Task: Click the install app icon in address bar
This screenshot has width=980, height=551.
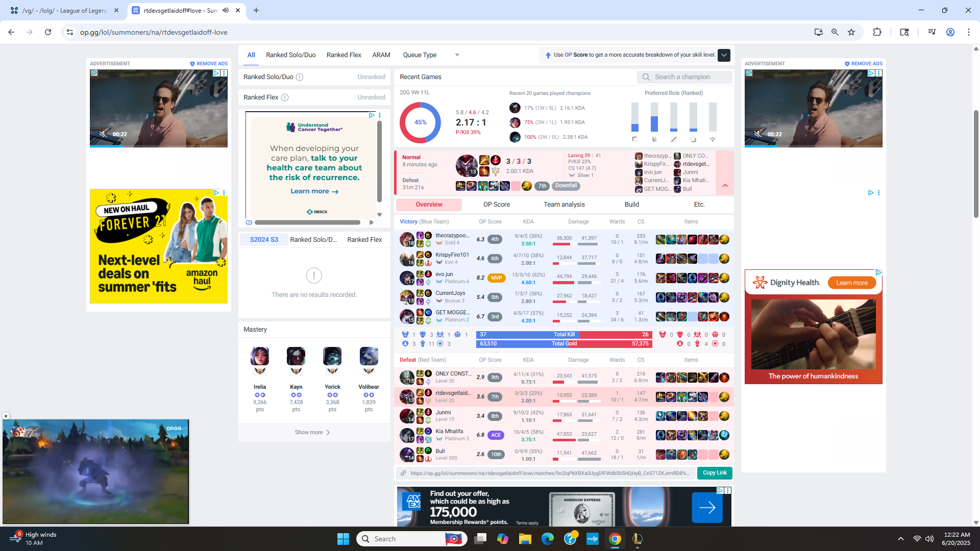Action: (819, 32)
